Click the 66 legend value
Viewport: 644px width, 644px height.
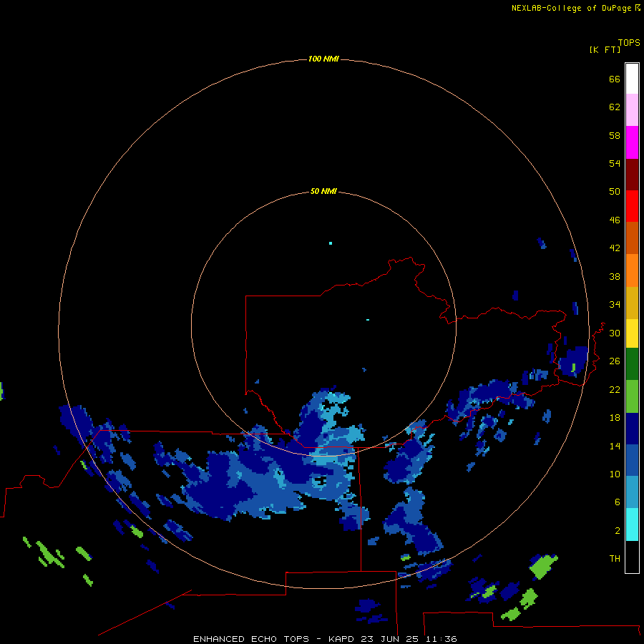(x=615, y=79)
